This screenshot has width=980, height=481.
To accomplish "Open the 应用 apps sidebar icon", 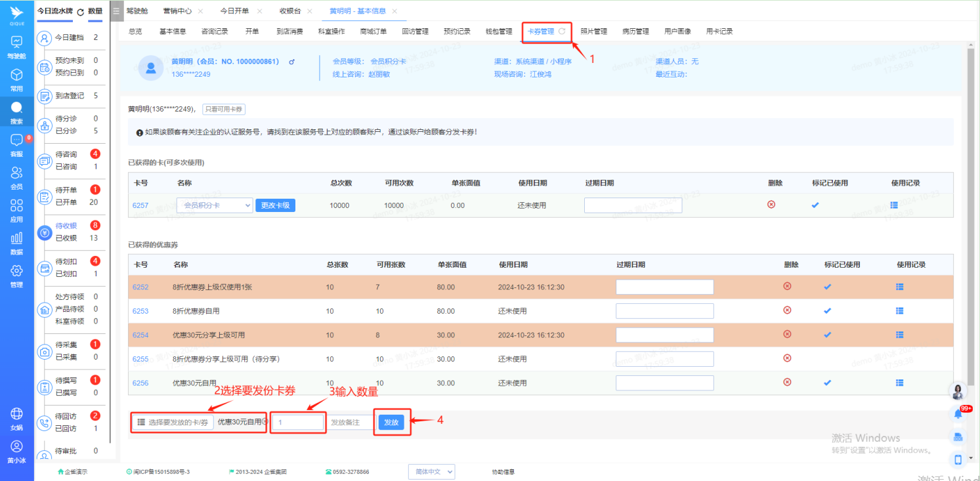I will coord(16,210).
